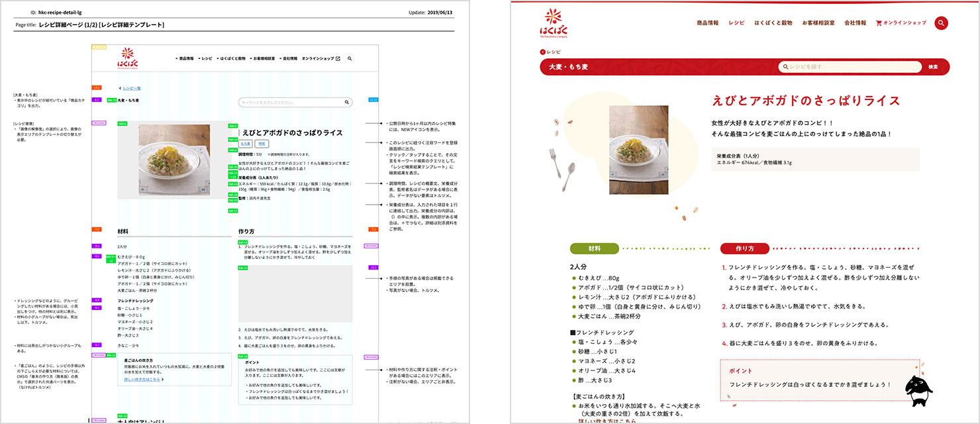
Task: Open 会社情報 dropdown in the wireframe navigation
Action: pyautogui.click(x=288, y=59)
